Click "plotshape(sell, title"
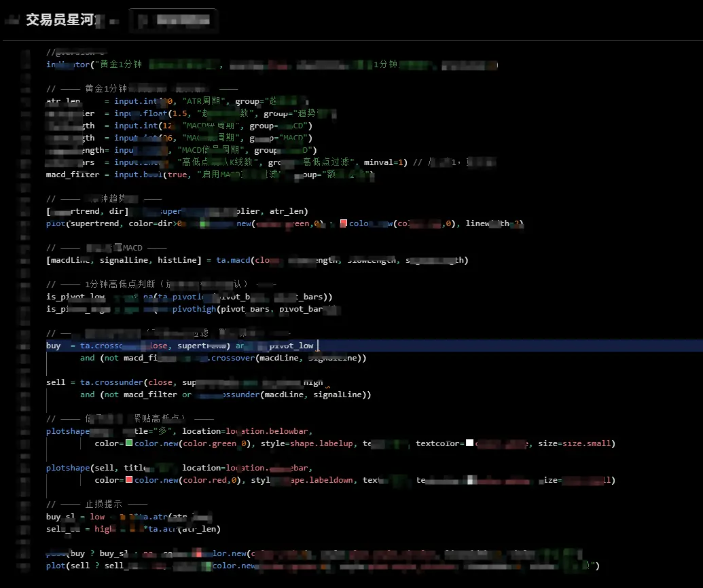Image resolution: width=703 pixels, height=588 pixels. tap(96, 468)
